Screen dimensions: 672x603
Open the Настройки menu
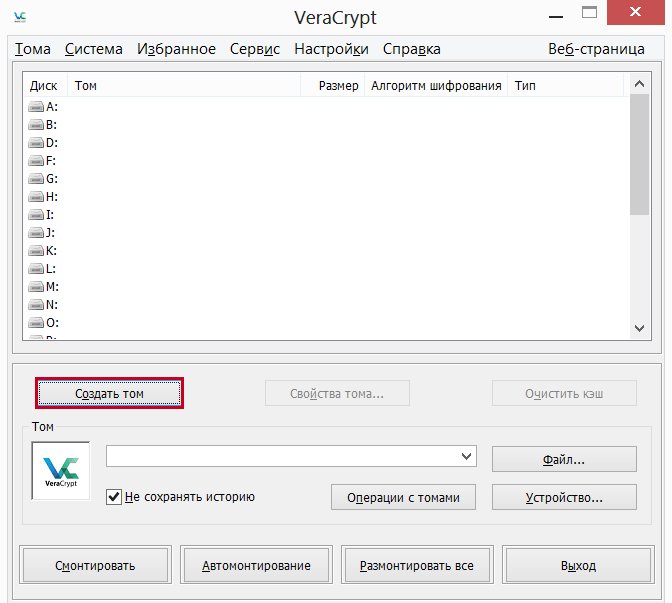coord(331,49)
